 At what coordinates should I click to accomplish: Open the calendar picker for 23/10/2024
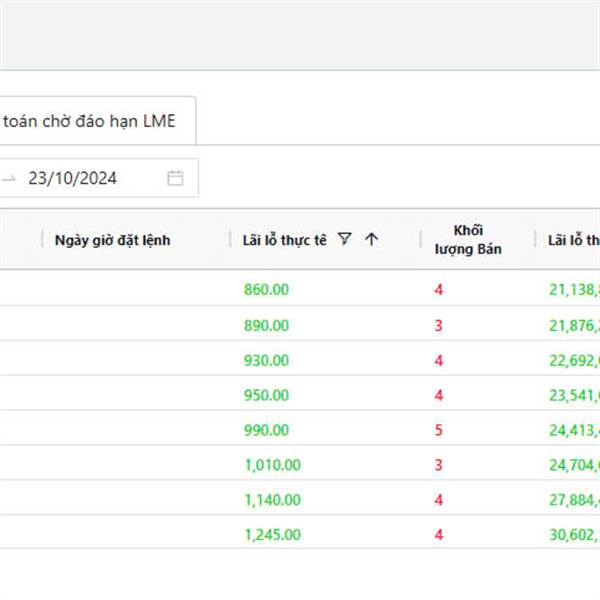[x=175, y=178]
